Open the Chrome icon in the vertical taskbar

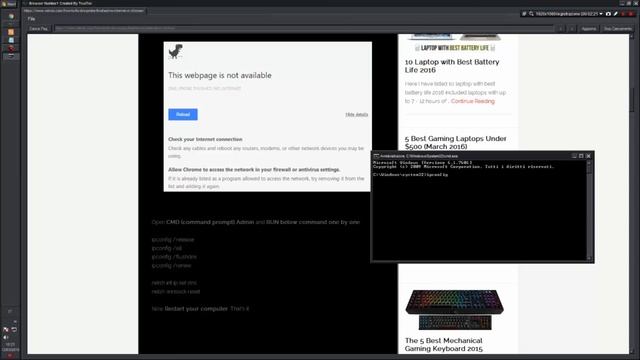pos(11,17)
